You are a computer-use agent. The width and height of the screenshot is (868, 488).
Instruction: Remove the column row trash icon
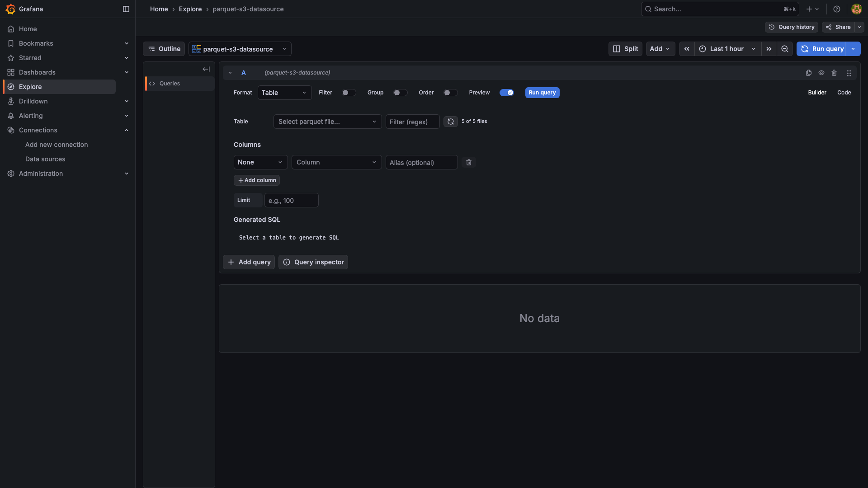[469, 162]
